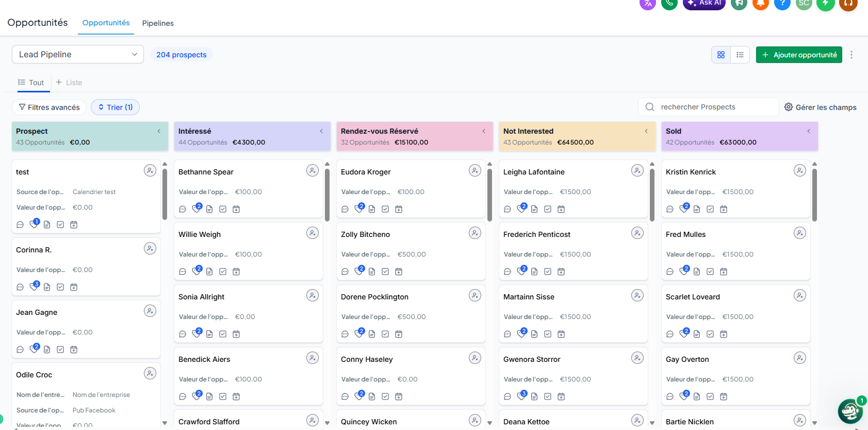The height and width of the screenshot is (430, 868).
Task: Assign owner icon on Eudora Kroger card
Action: (475, 171)
